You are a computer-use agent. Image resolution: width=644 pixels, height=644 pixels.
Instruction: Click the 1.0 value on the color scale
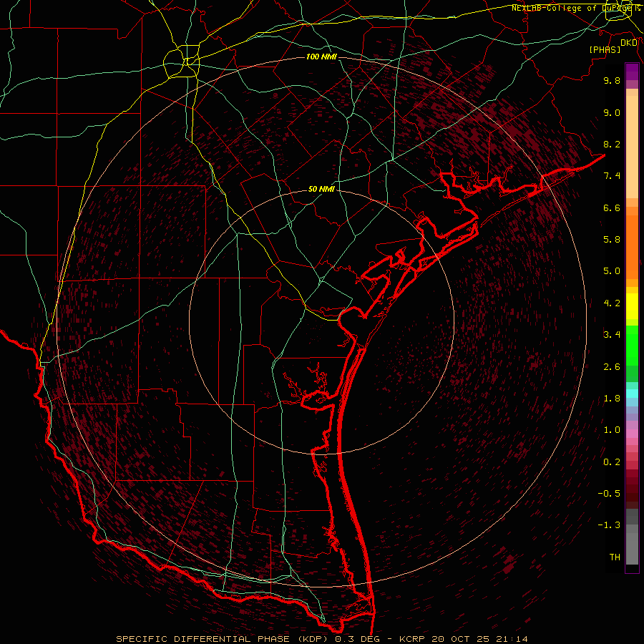tap(612, 430)
